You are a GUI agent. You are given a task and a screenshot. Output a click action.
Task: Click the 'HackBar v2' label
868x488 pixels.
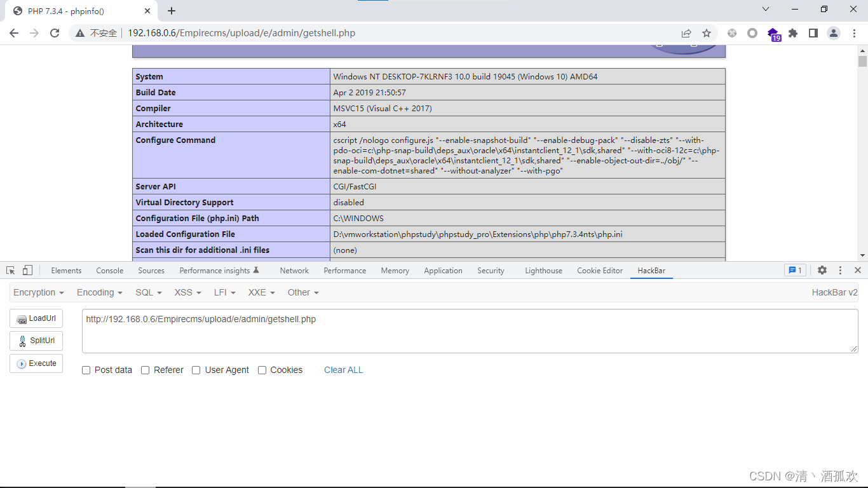[835, 292]
